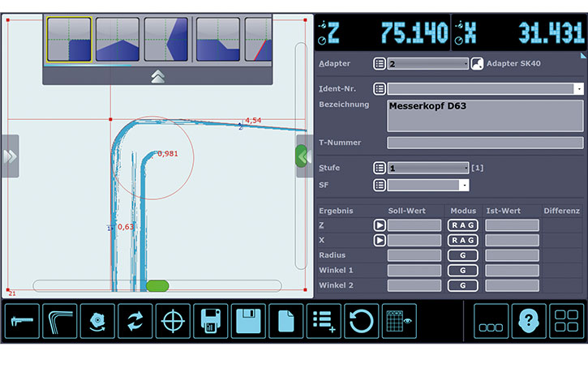Image resolution: width=588 pixels, height=389 pixels.
Task: Toggle the G mode for Radius
Action: pyautogui.click(x=463, y=255)
